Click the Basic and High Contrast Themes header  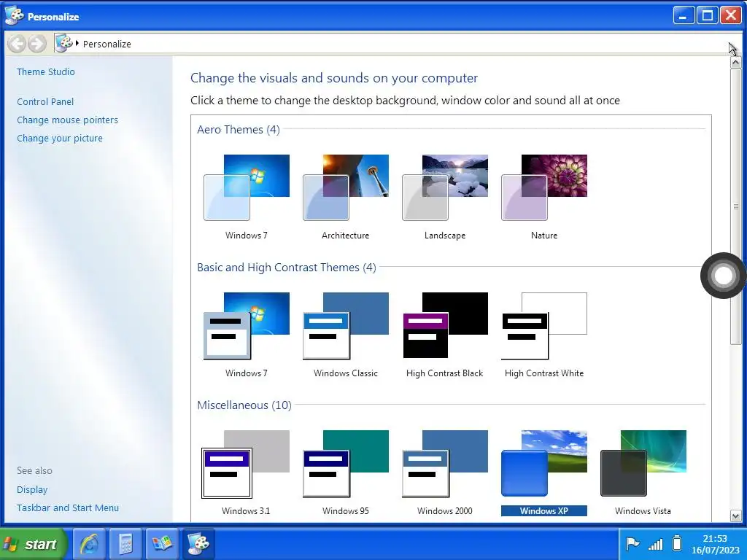(x=286, y=268)
